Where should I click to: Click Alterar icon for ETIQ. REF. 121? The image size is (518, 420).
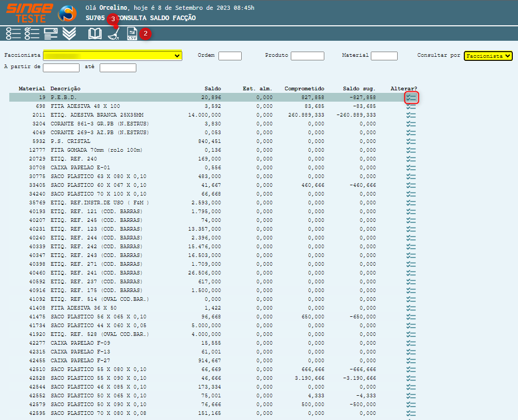411,212
